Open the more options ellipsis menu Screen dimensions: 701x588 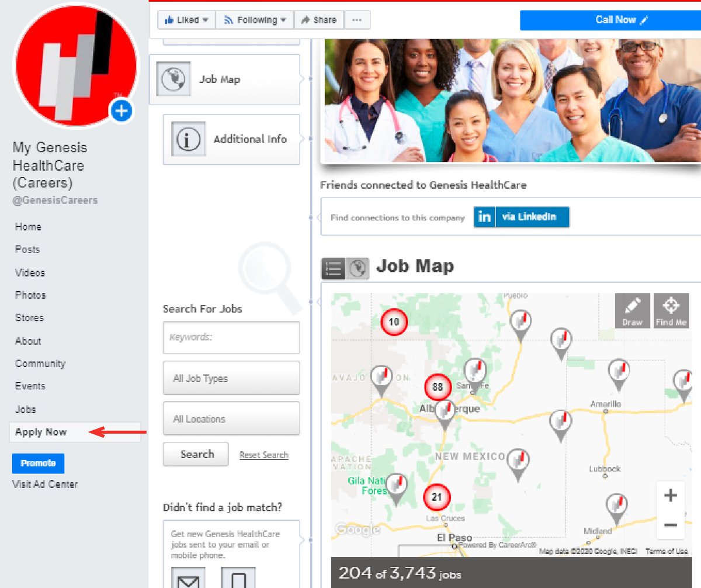[x=357, y=20]
